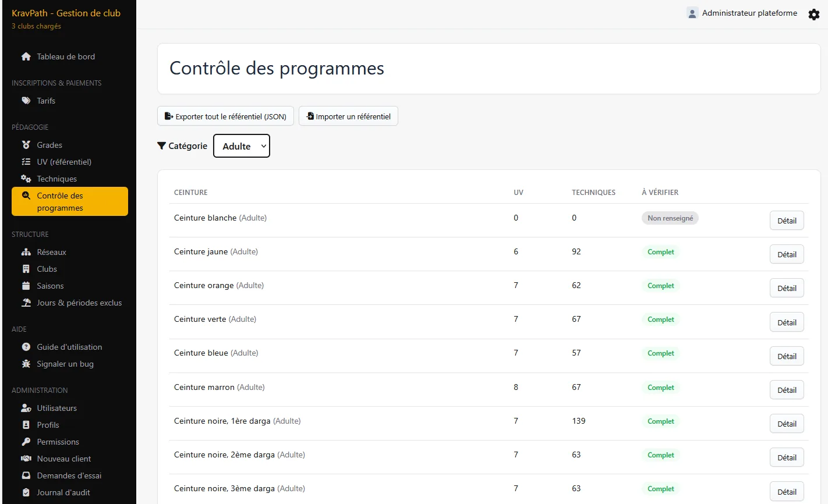Click the home icon beside Tableau de bord
828x504 pixels.
click(26, 56)
